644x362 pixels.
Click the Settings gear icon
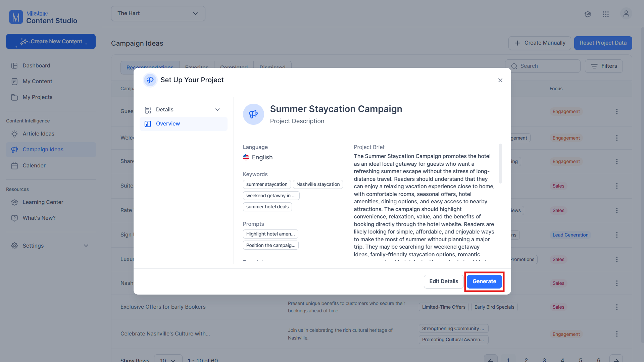[14, 246]
